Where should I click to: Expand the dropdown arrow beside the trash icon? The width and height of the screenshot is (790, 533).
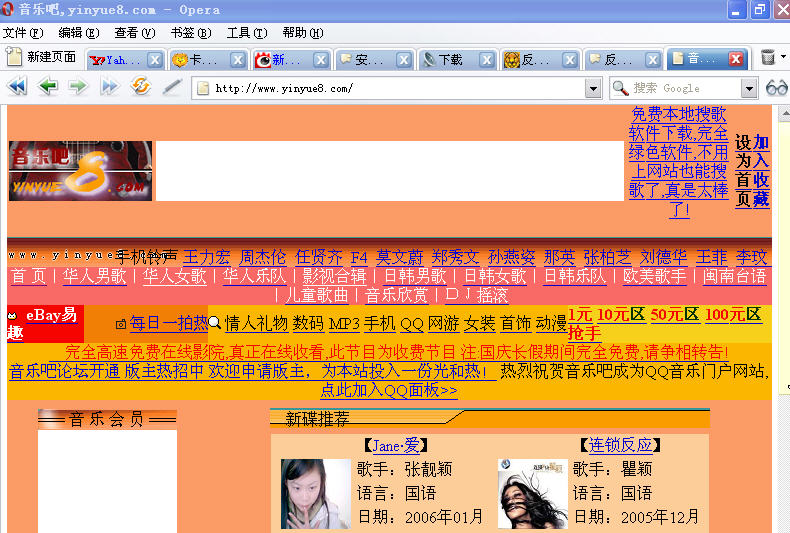pyautogui.click(x=783, y=56)
